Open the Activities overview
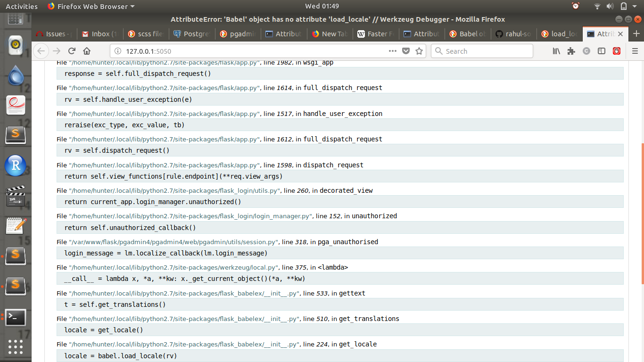 (21, 6)
